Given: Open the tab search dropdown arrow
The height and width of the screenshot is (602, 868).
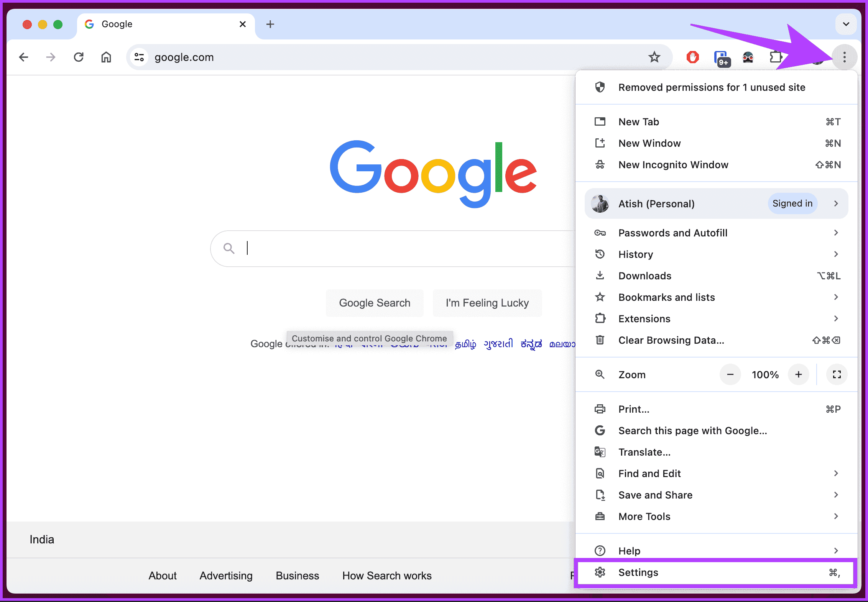Looking at the screenshot, I should coord(846,24).
